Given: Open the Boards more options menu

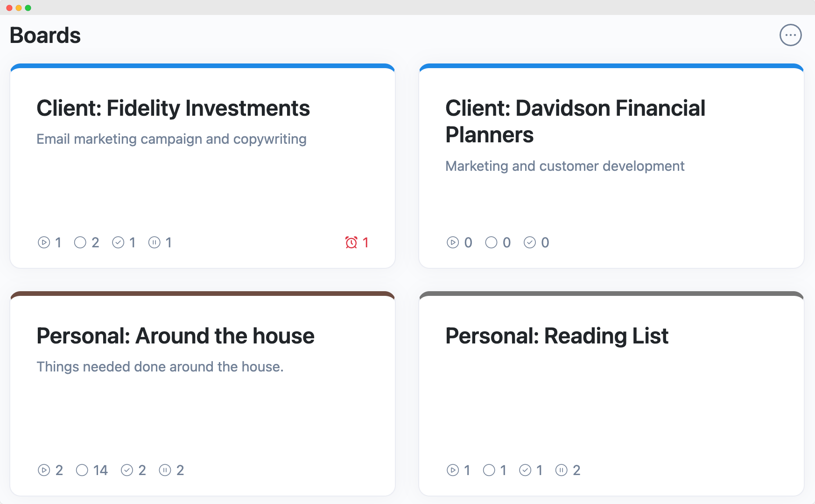Looking at the screenshot, I should click(x=790, y=35).
